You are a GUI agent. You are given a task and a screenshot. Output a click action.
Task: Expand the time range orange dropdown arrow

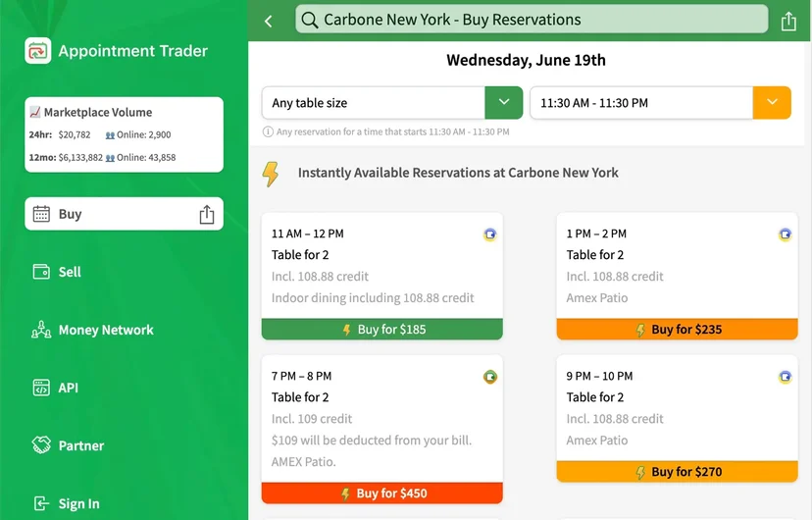772,103
